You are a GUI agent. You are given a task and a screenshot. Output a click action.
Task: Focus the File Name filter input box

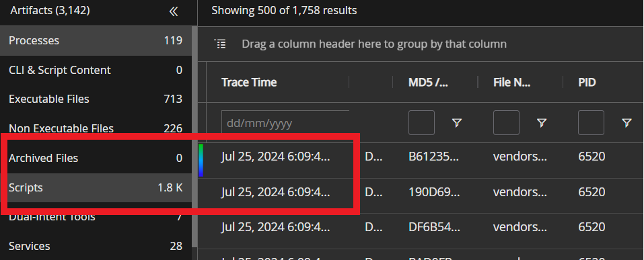[x=506, y=123]
